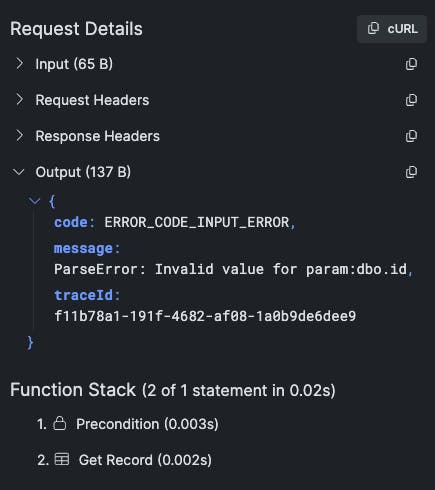Click the ERROR_CODE_INPUT_ERROR code value
The height and width of the screenshot is (490, 435).
(197, 222)
